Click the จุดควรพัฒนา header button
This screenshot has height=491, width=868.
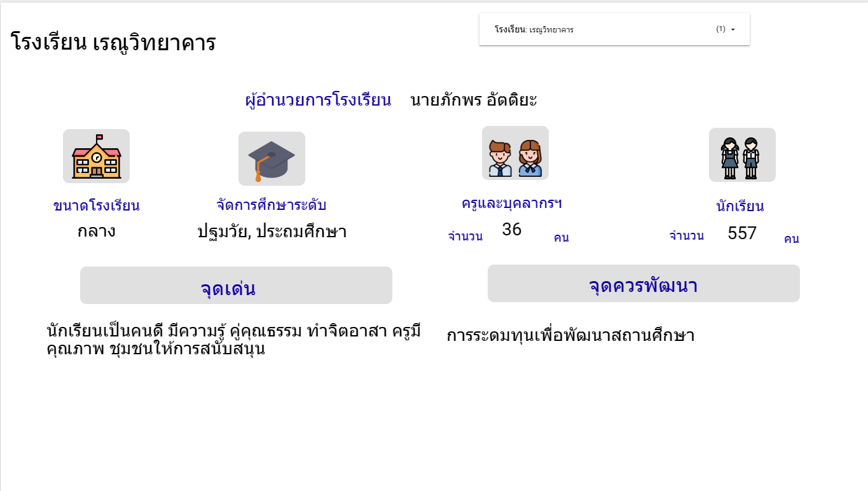(644, 284)
